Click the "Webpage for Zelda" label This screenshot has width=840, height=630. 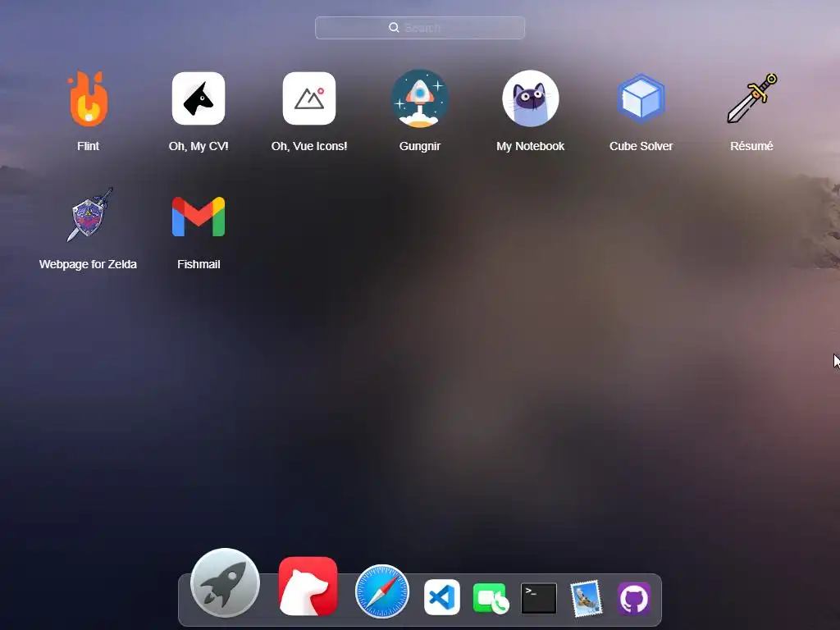point(88,264)
